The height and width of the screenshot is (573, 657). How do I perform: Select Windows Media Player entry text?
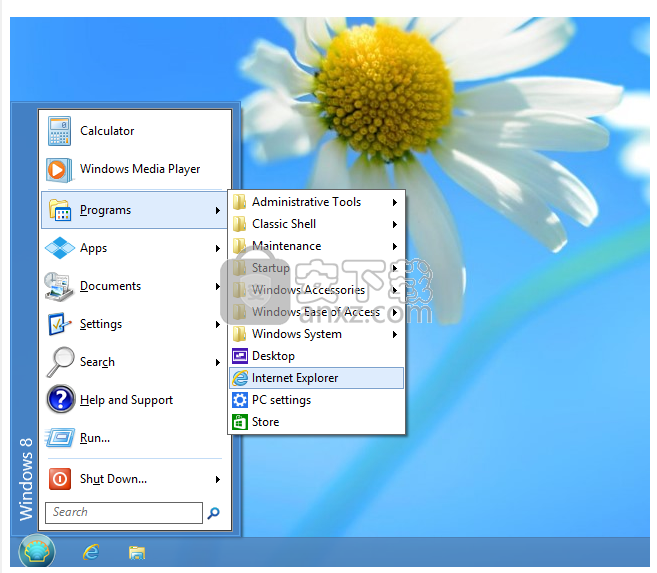[x=140, y=169]
